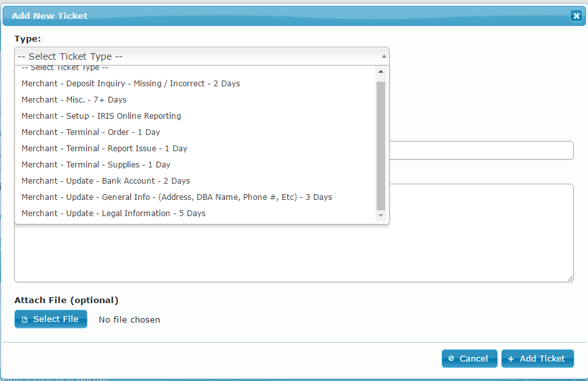
Task: Pick Merchant Update Bank Account option
Action: click(x=106, y=181)
